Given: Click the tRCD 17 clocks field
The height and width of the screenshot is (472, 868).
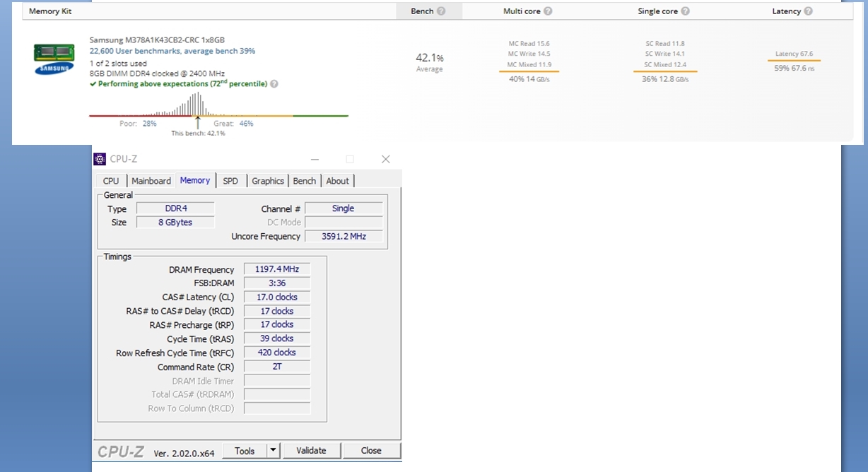Looking at the screenshot, I should (277, 311).
